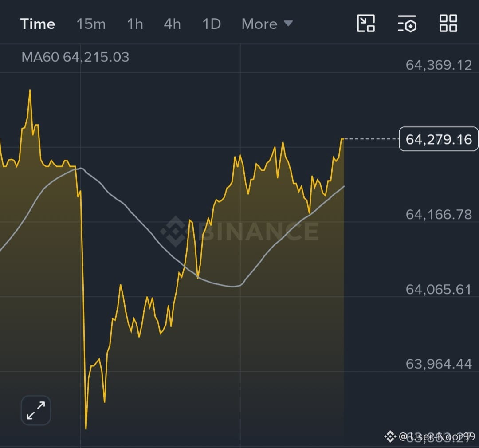Switch to the 15m interval
This screenshot has height=448, width=479.
pyautogui.click(x=91, y=24)
